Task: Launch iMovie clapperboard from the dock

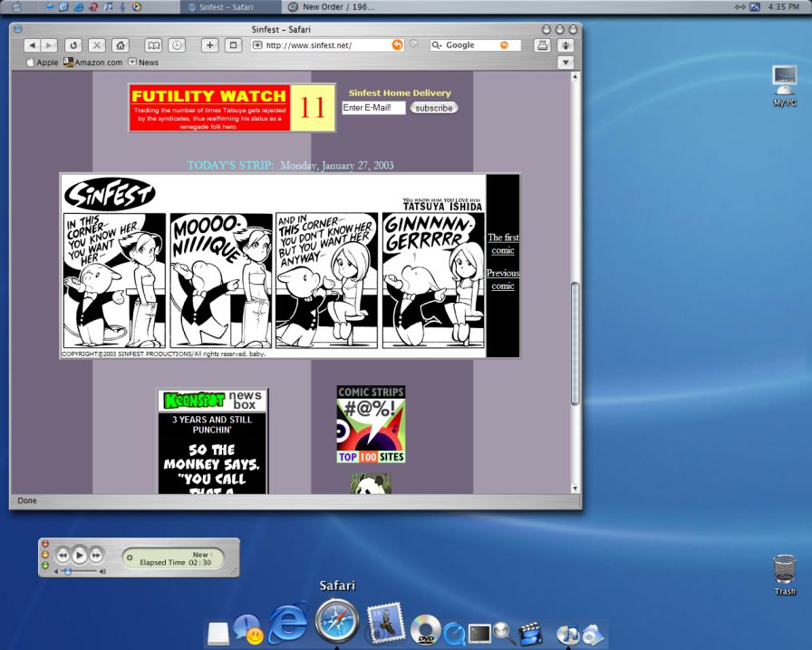Action: (530, 634)
